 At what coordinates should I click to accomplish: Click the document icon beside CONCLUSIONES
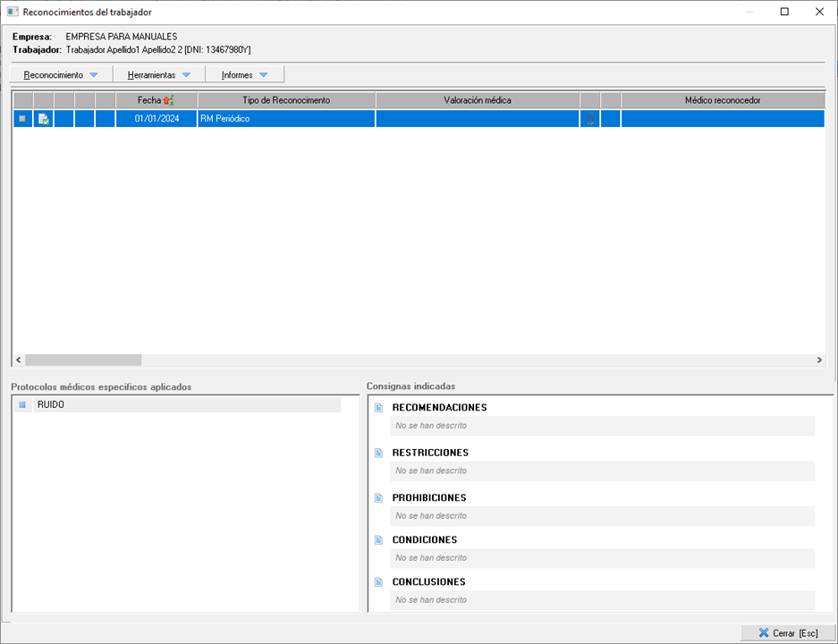378,582
